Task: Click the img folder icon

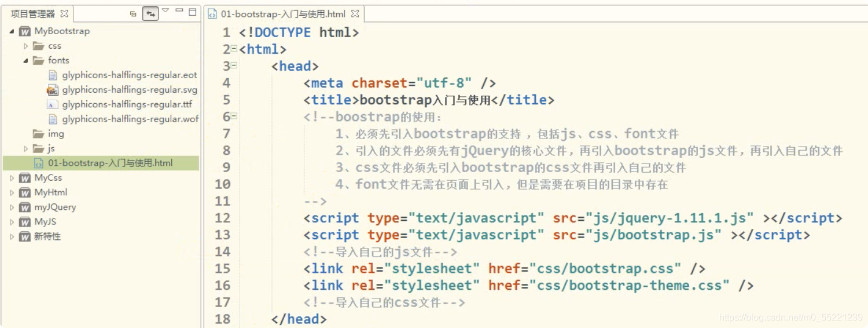Action: click(38, 134)
